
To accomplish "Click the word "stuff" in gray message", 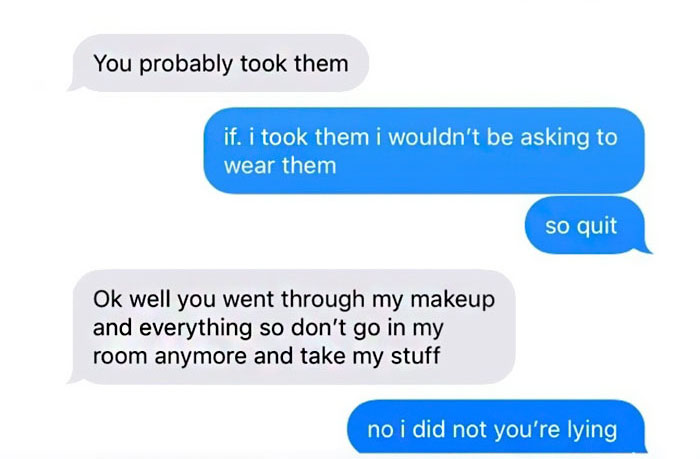I will (416, 356).
